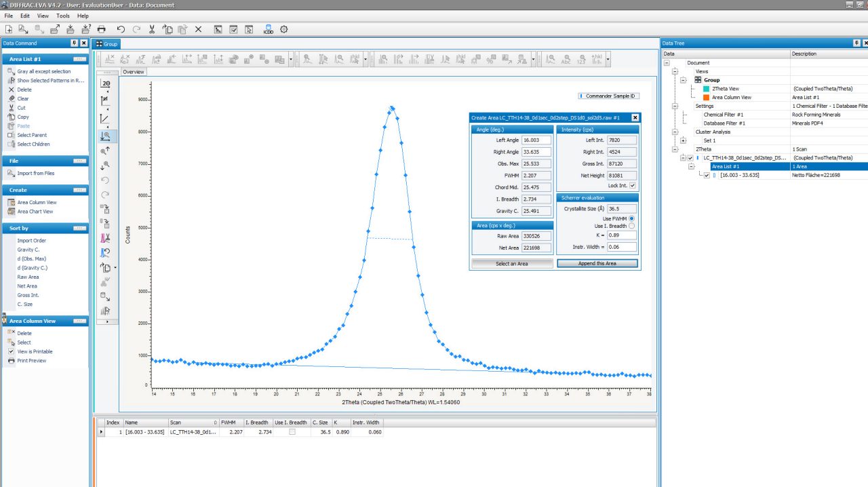Toggle the Lock Int. checkbox
The height and width of the screenshot is (487, 868).
tap(632, 186)
